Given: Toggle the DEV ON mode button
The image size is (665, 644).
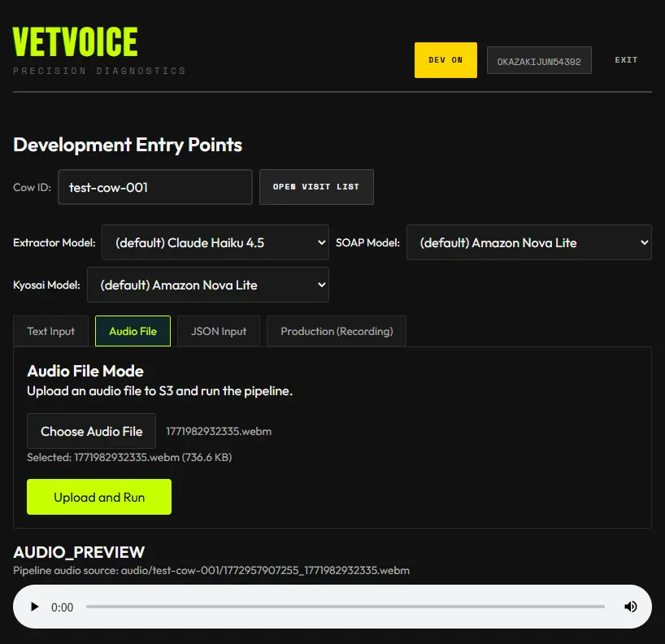Looking at the screenshot, I should (446, 60).
